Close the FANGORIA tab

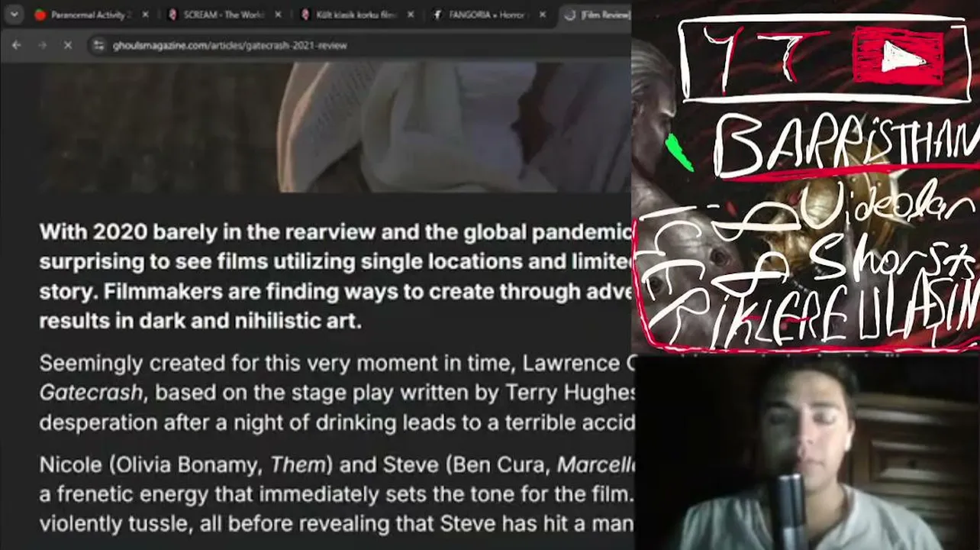tap(543, 15)
